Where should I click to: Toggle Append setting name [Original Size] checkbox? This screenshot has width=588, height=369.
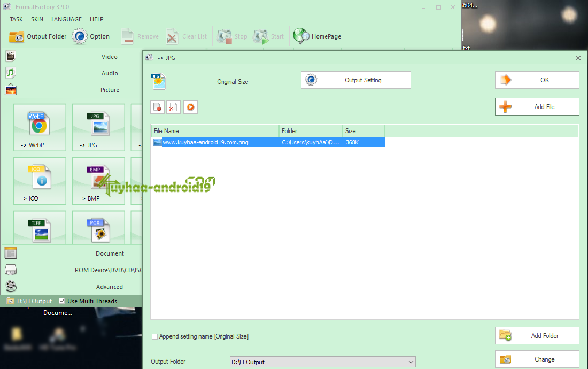click(x=154, y=337)
